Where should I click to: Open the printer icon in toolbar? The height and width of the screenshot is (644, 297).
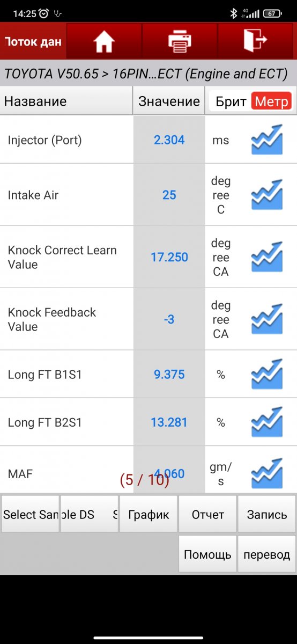(x=180, y=42)
